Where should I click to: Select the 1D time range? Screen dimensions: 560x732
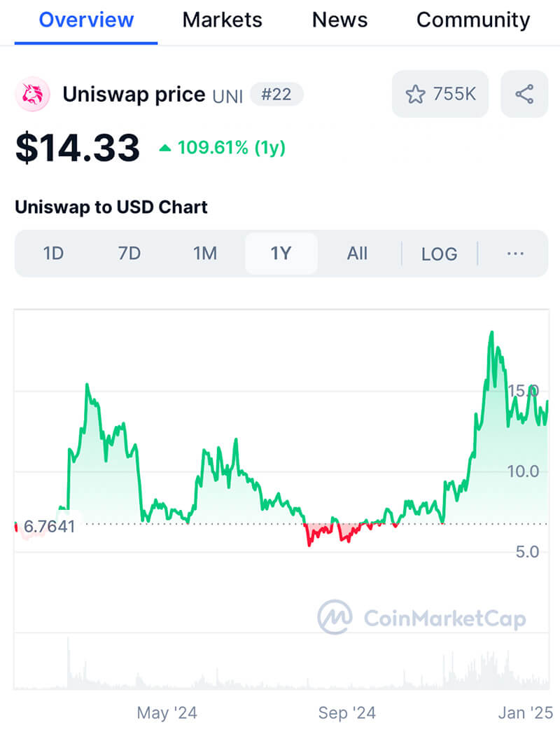coord(53,254)
